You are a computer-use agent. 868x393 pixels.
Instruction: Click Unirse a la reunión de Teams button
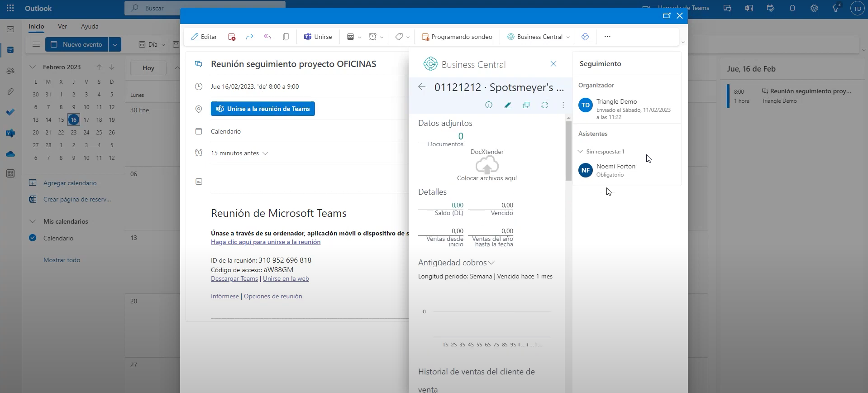(263, 109)
